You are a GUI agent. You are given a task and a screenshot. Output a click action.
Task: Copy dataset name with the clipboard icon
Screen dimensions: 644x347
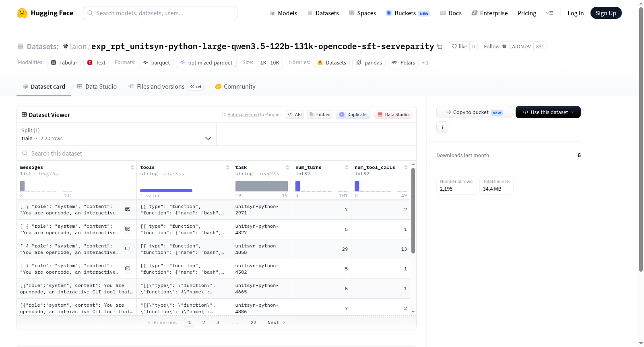click(440, 46)
